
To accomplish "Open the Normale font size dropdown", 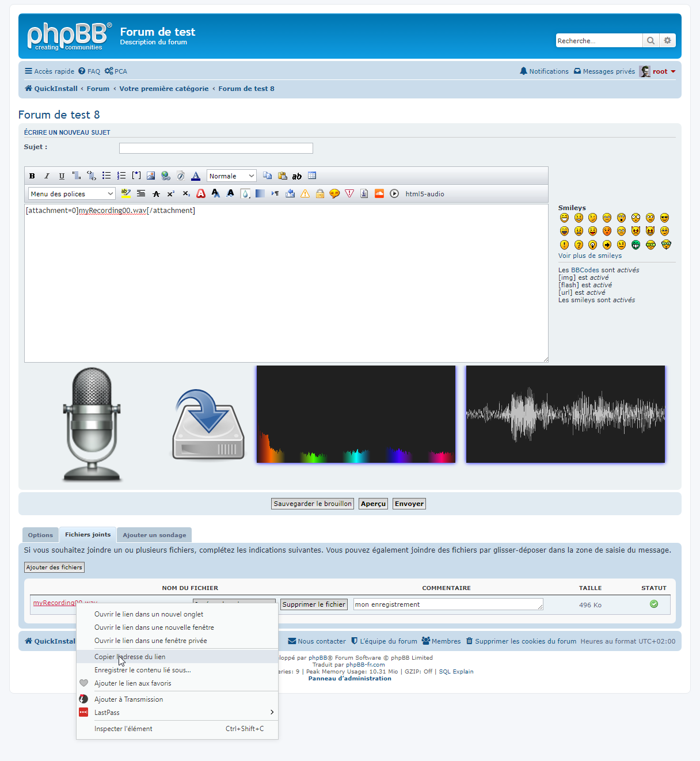I will point(231,176).
